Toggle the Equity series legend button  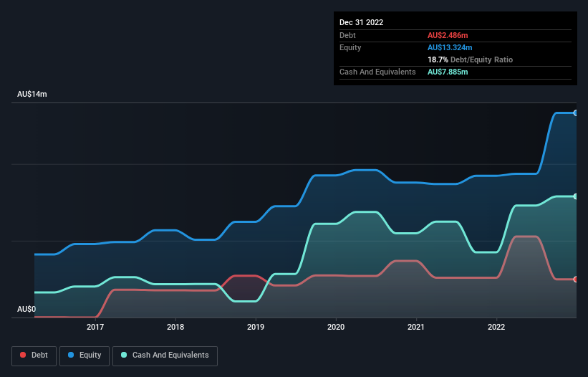coord(85,355)
